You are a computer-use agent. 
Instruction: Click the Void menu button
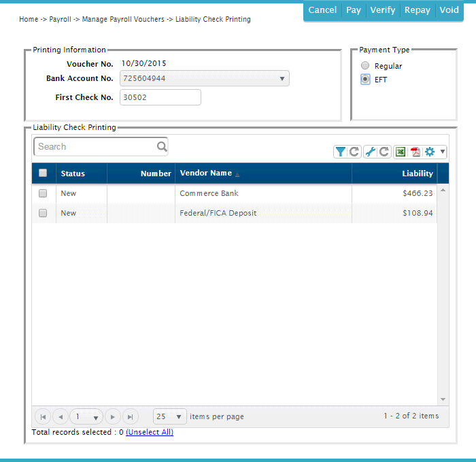449,10
